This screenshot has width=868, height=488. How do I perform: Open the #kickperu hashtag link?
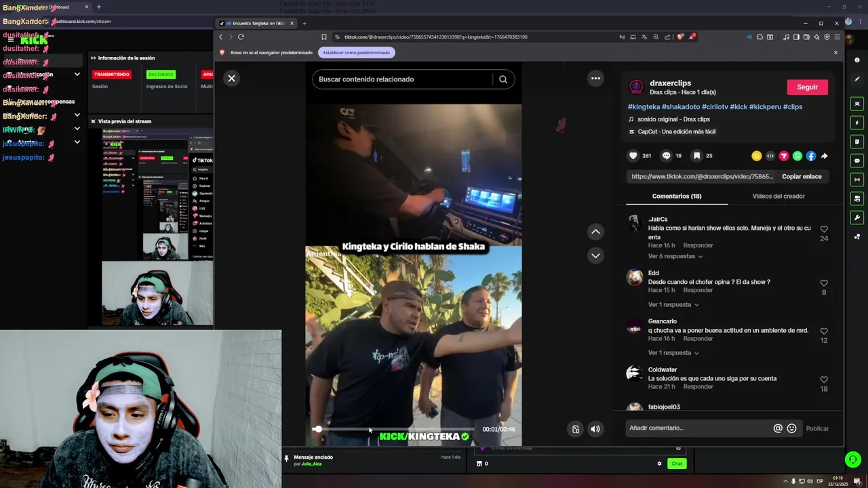(x=765, y=106)
